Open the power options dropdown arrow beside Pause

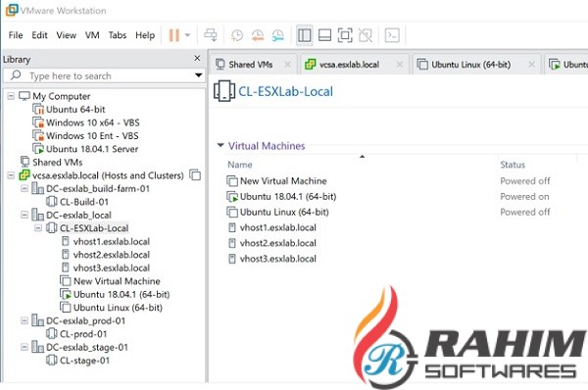(187, 35)
